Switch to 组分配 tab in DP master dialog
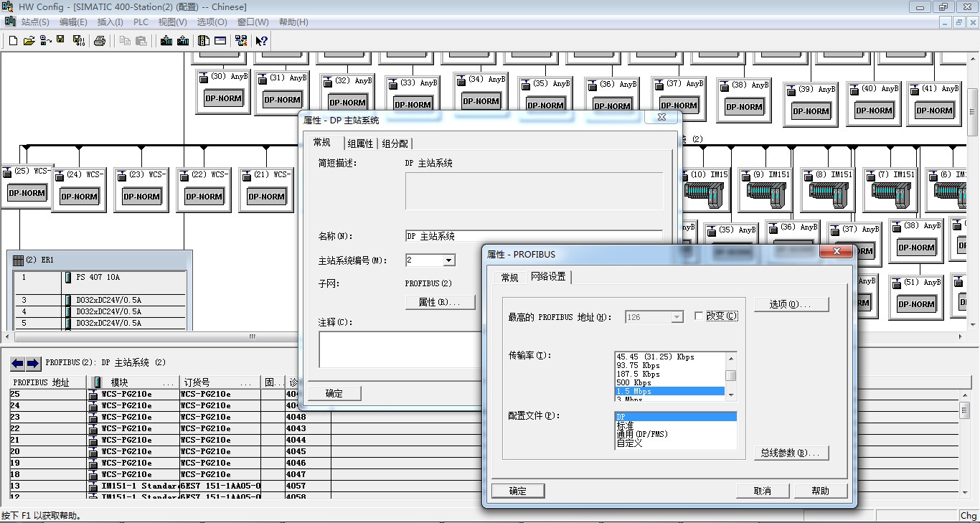Viewport: 980px width, 523px height. 395,143
